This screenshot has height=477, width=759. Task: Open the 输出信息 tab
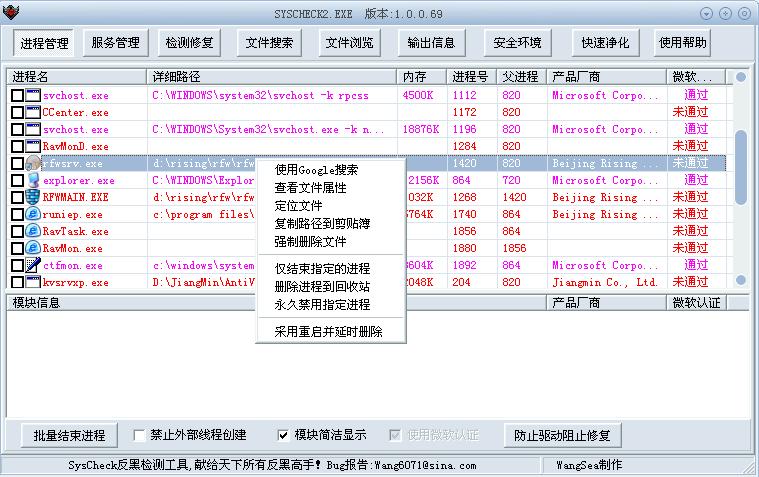[431, 43]
